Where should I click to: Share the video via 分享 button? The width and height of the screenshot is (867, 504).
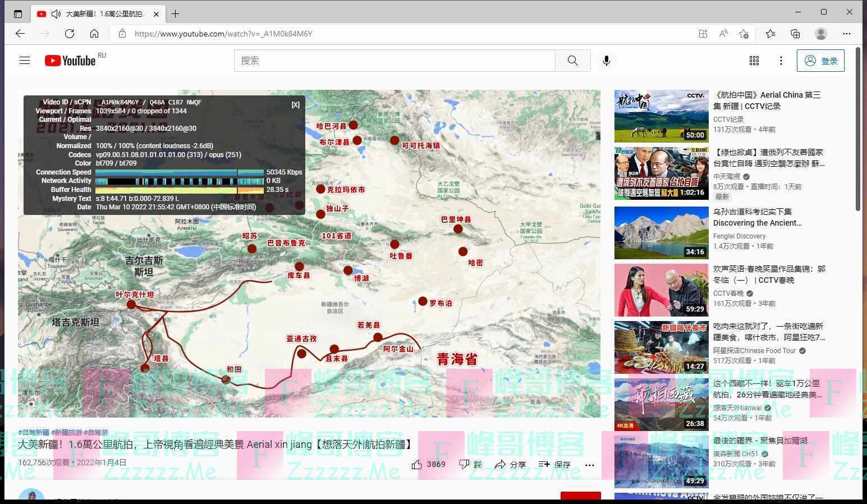point(510,464)
